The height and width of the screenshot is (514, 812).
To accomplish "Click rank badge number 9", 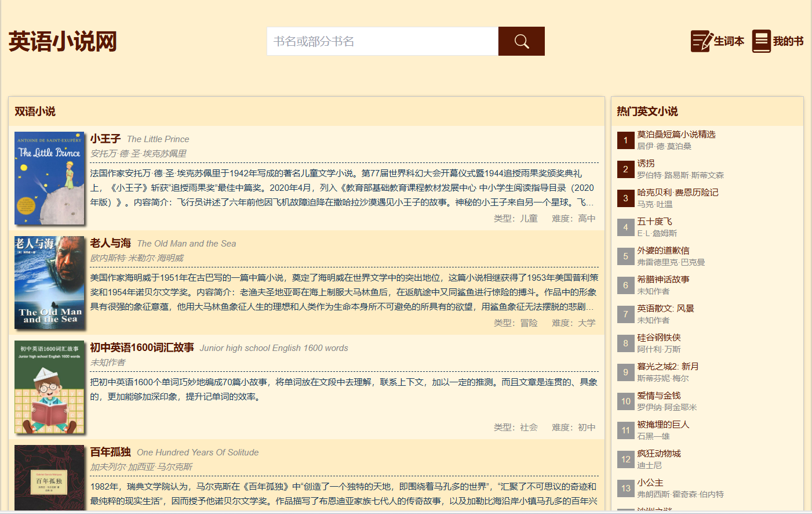I will [x=625, y=372].
